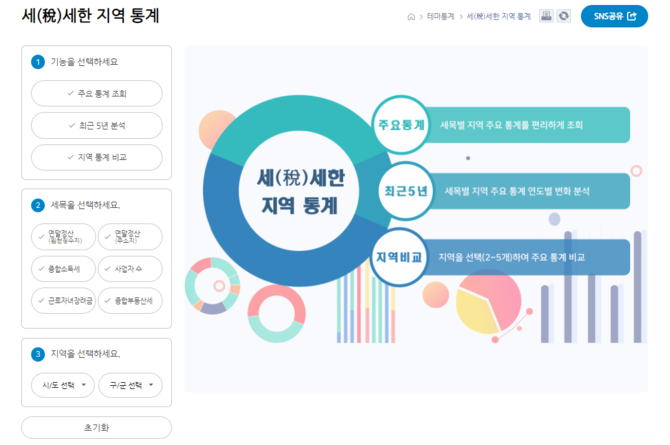Toggle the 사업자 수 tax item
Viewport: 670px width, 445px height.
pyautogui.click(x=130, y=269)
